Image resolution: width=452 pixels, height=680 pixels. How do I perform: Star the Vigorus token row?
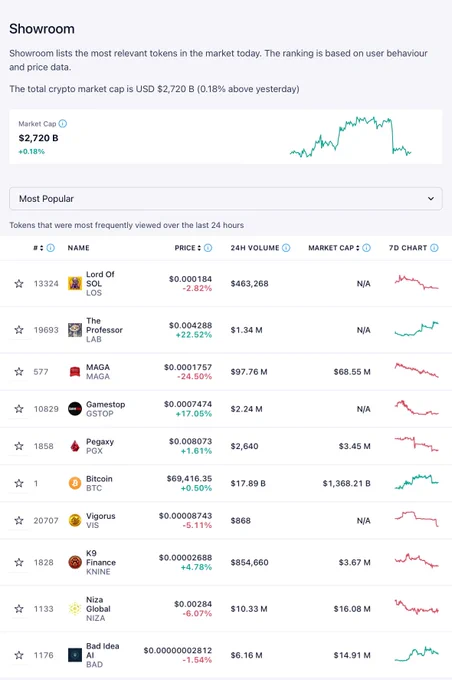[19, 520]
